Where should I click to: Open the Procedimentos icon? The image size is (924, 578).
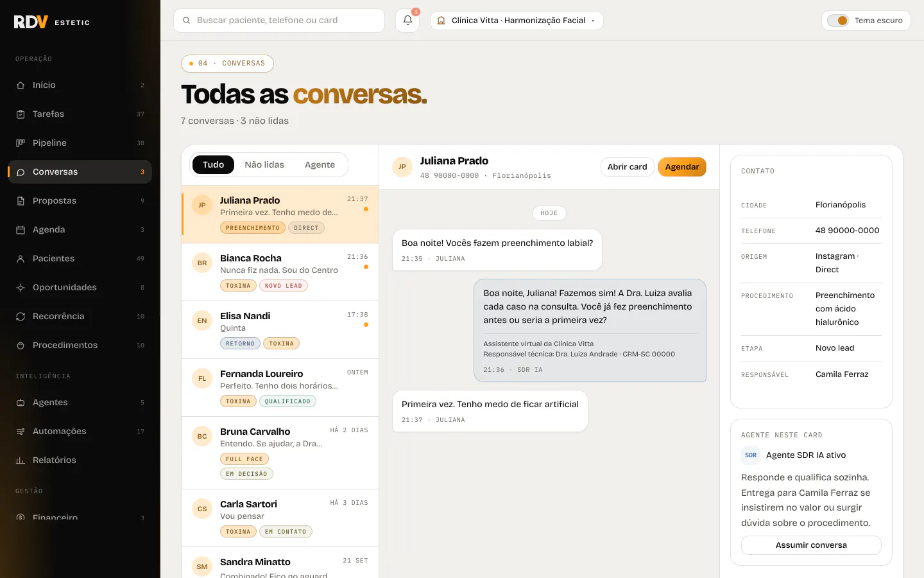(21, 345)
